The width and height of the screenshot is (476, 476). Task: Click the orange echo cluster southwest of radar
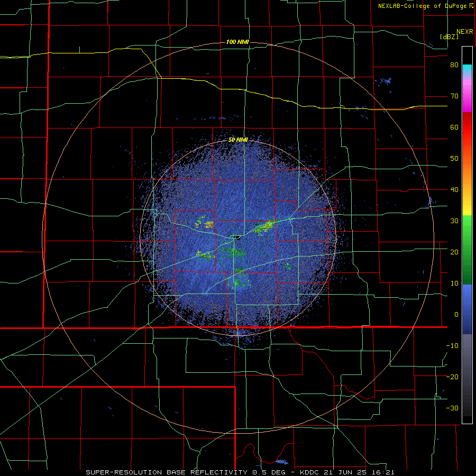(205, 255)
